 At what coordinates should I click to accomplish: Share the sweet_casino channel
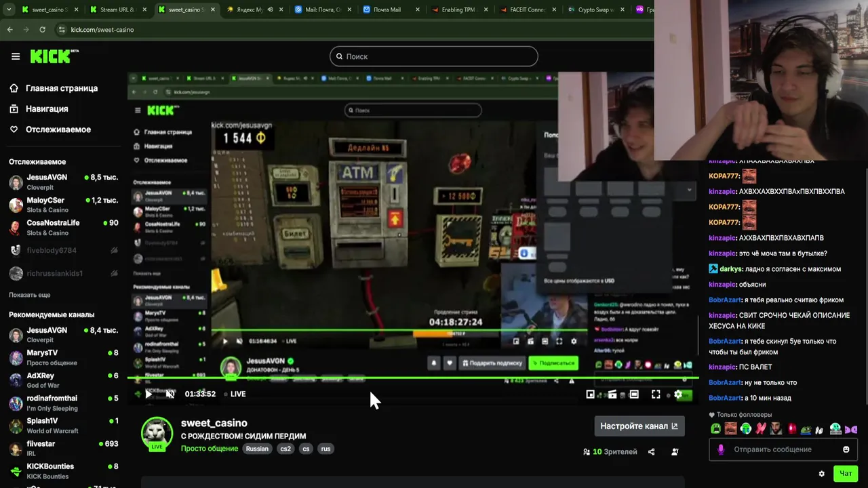coord(651,451)
